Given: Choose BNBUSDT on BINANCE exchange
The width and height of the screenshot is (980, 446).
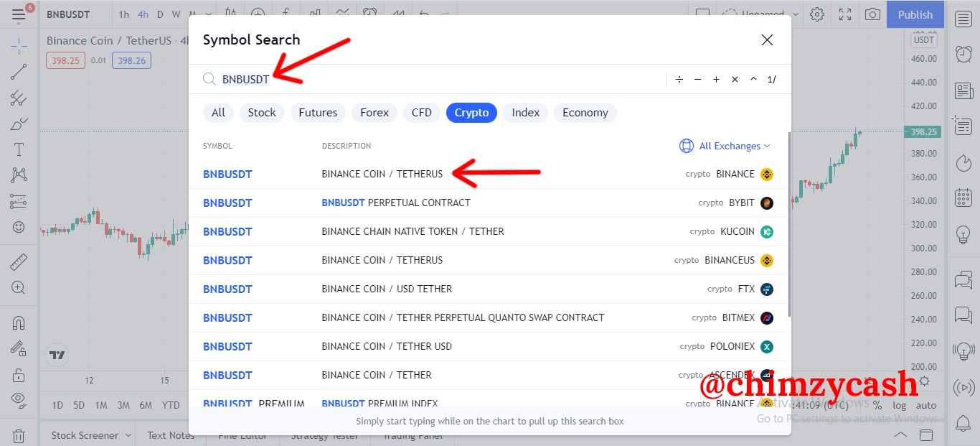Looking at the screenshot, I should pos(488,174).
